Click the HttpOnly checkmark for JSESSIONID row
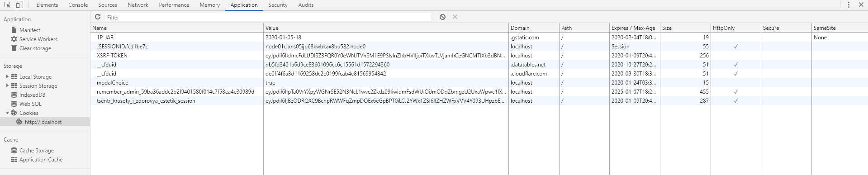 coord(736,47)
